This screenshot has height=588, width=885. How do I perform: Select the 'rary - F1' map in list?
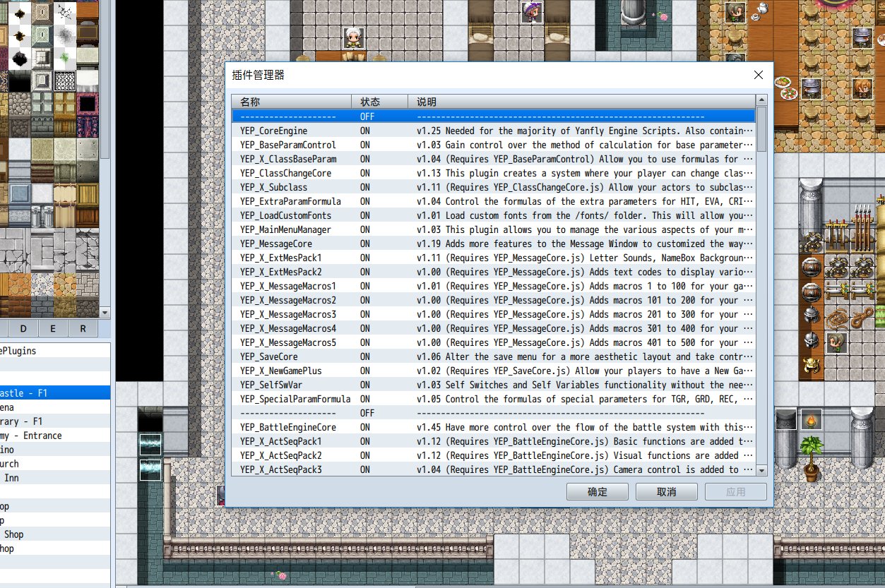click(55, 421)
